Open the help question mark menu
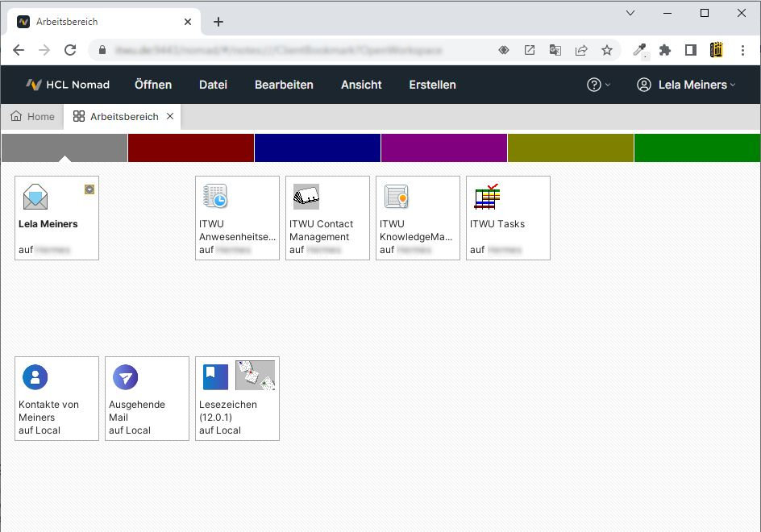 click(x=598, y=85)
